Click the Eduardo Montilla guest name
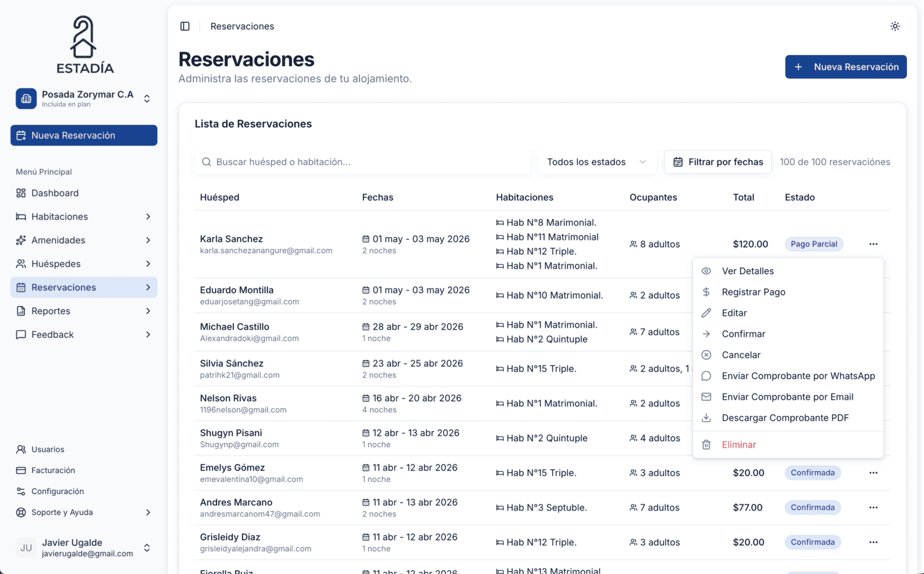The width and height of the screenshot is (924, 574). (x=237, y=290)
